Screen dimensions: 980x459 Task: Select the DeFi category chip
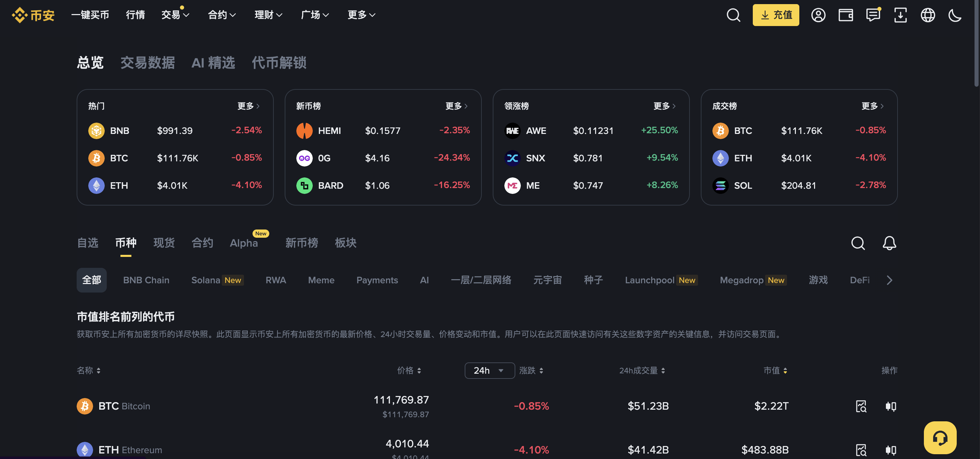click(x=860, y=280)
